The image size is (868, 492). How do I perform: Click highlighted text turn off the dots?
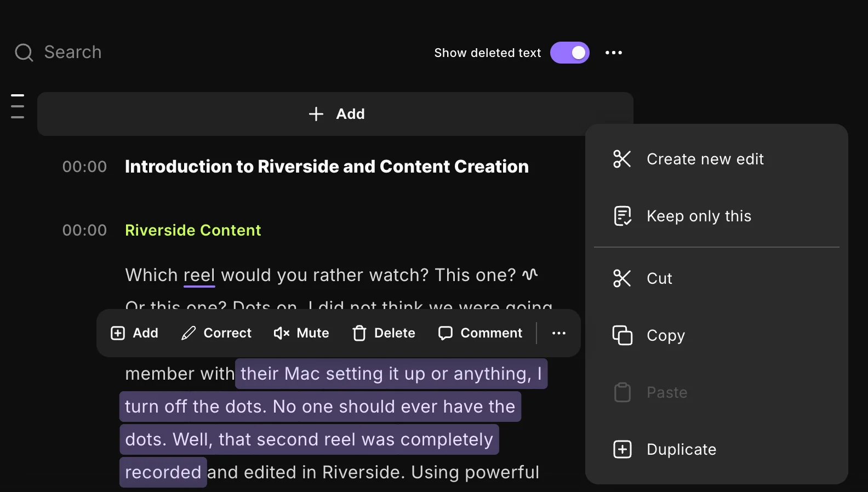coord(196,407)
